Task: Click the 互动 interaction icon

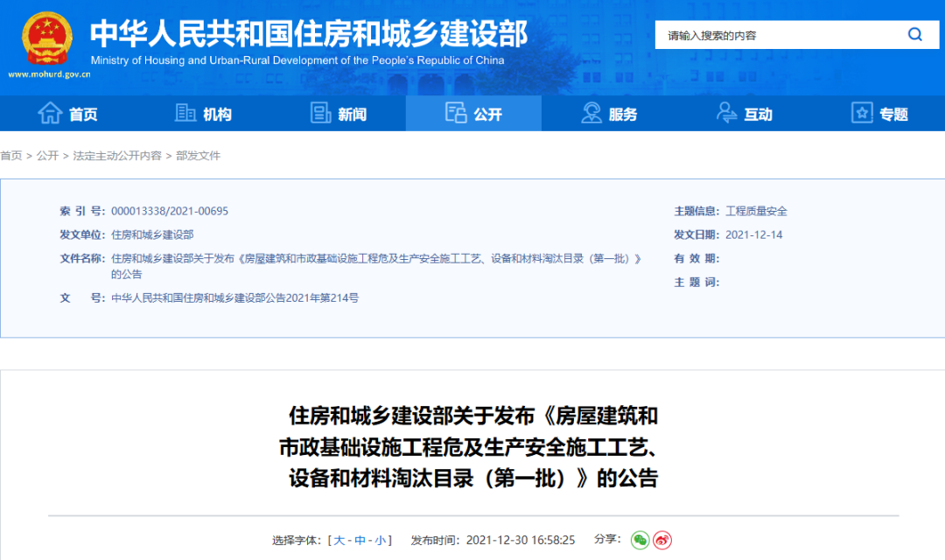Action: [x=725, y=113]
